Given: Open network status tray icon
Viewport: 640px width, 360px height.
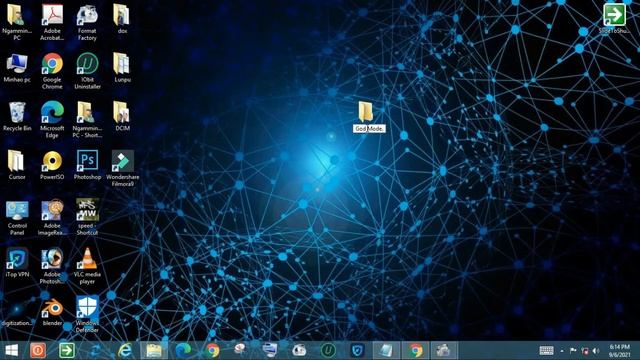Looking at the screenshot, I should [x=585, y=351].
